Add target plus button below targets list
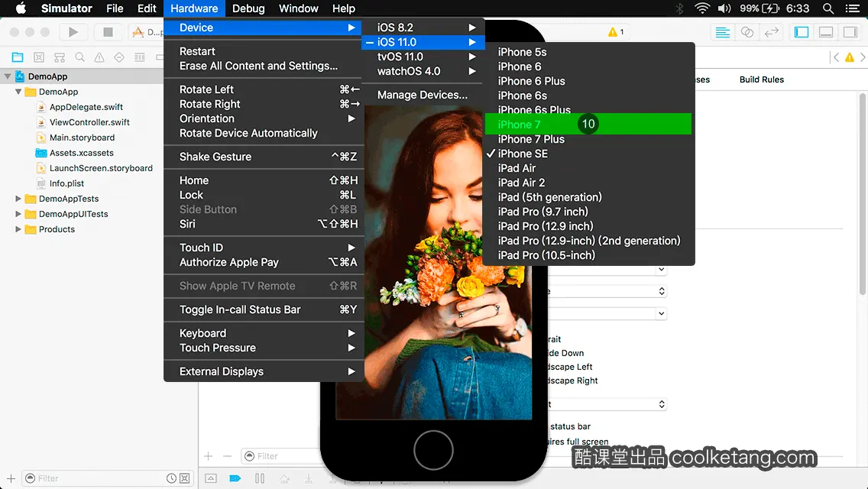868x489 pixels. (208, 456)
